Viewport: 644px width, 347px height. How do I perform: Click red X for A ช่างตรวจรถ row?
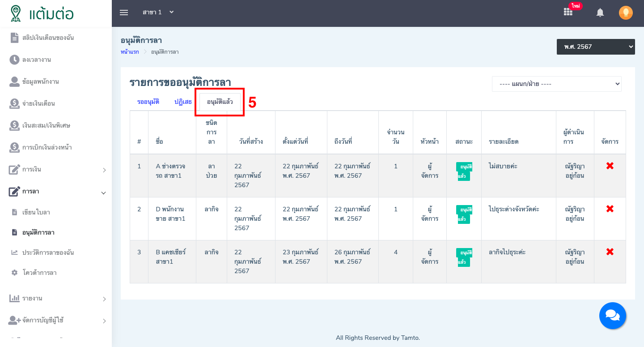click(610, 166)
